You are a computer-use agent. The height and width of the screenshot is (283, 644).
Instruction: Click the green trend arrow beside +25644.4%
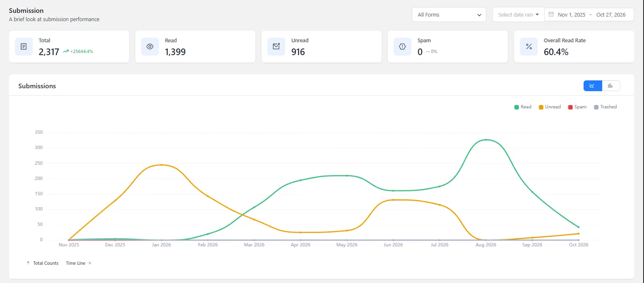pyautogui.click(x=66, y=52)
